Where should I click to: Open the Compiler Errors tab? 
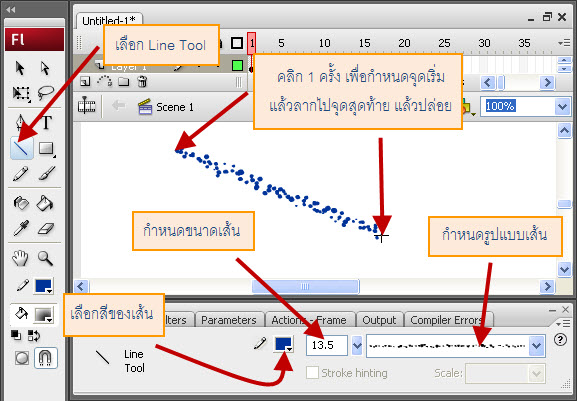pyautogui.click(x=447, y=320)
